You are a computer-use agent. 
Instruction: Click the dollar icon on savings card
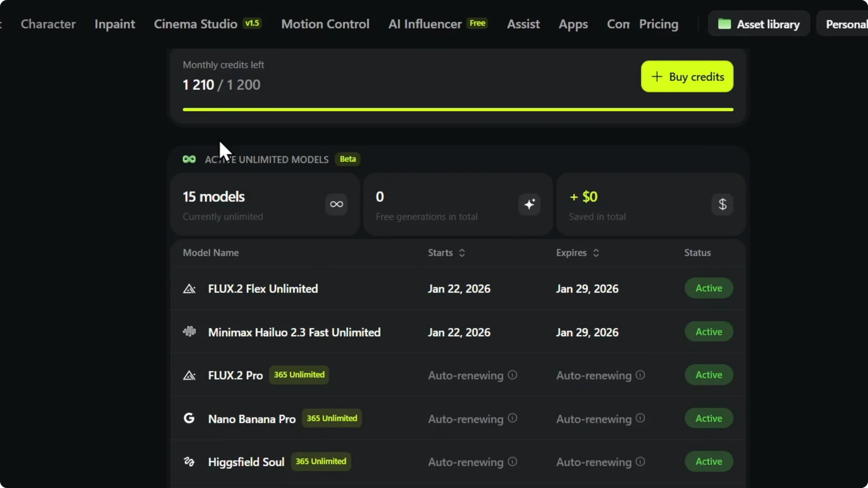click(x=722, y=204)
